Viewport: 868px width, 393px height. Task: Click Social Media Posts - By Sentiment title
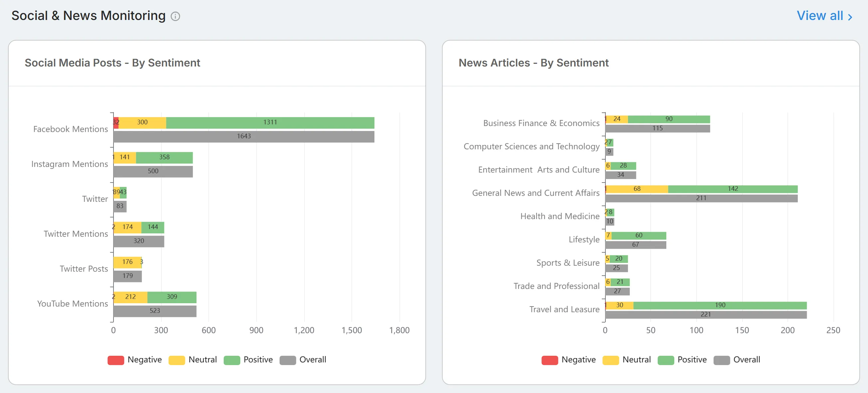112,63
